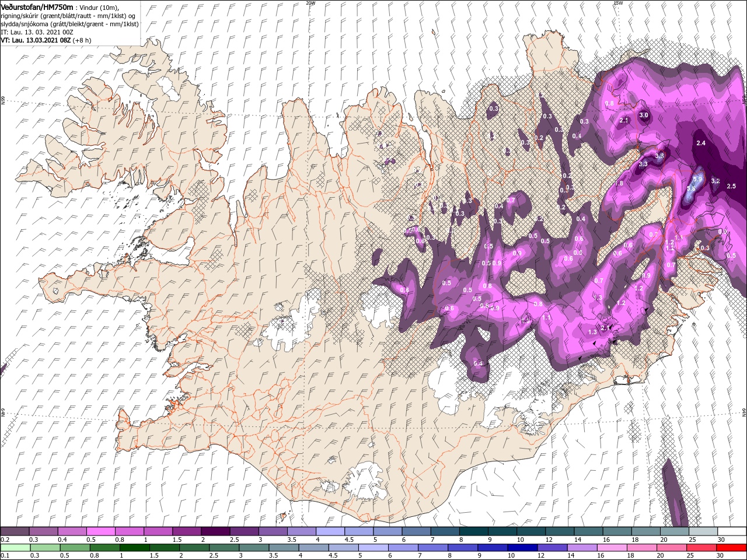Select the bottom legend row 1 dark green swatch
Screen dimensions: 747x560
pyautogui.click(x=134, y=548)
